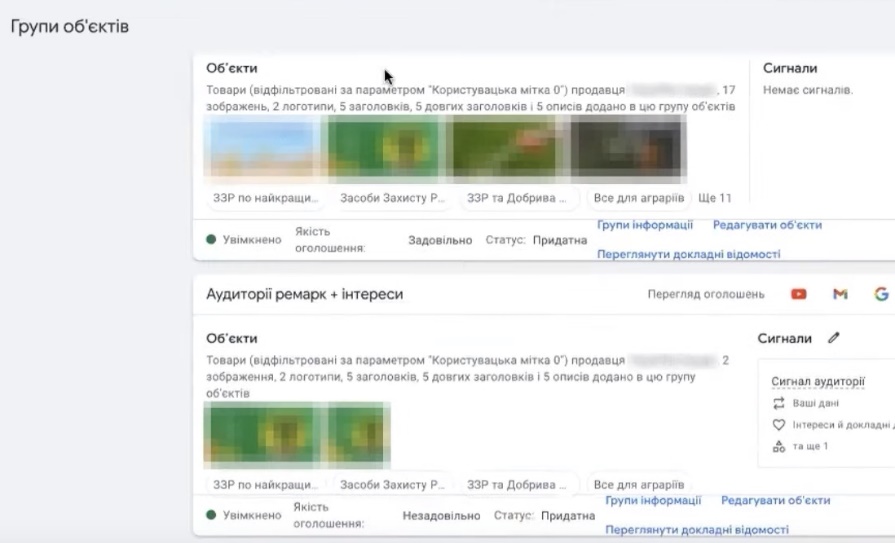Click the icon beside 'та ще 1'
Screen dimensions: 895x543
point(780,446)
